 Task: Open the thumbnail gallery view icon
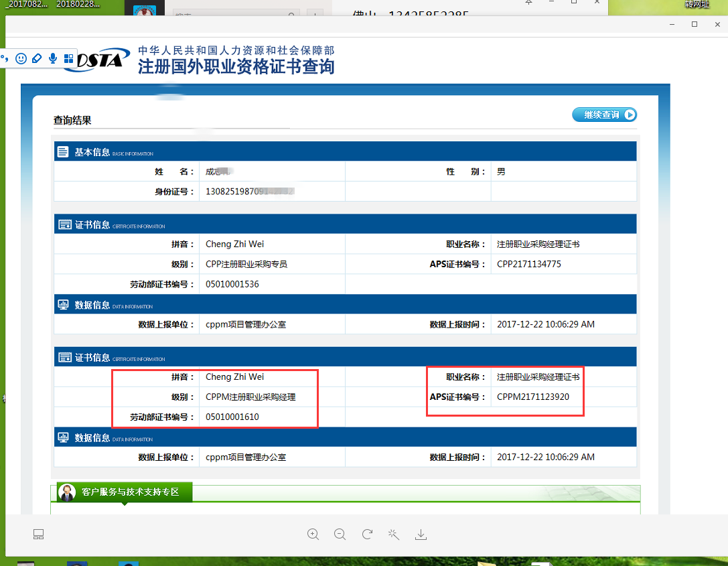point(39,534)
